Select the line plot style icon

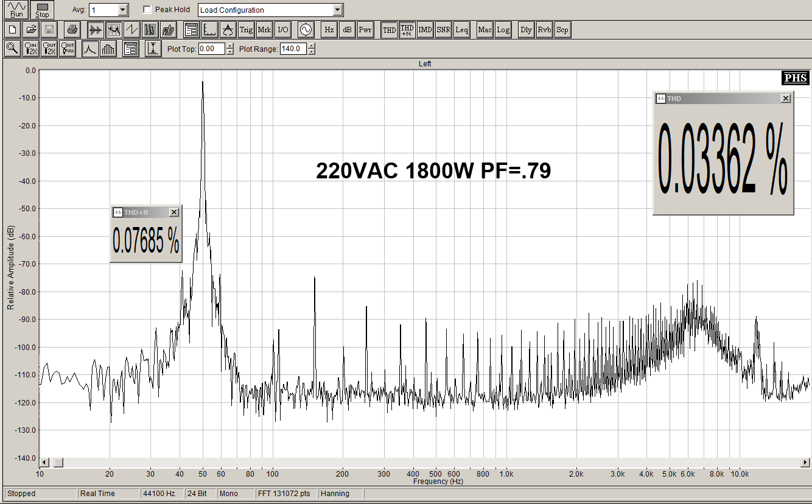point(90,49)
